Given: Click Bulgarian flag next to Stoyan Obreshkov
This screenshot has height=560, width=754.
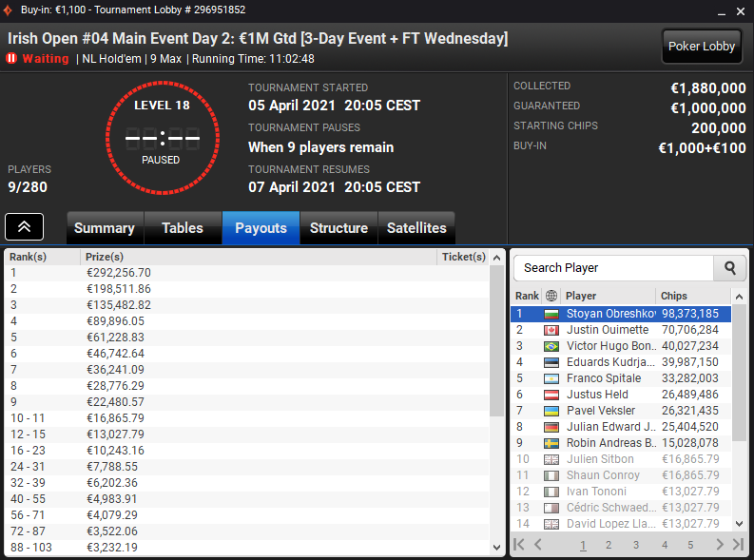Looking at the screenshot, I should (x=551, y=315).
